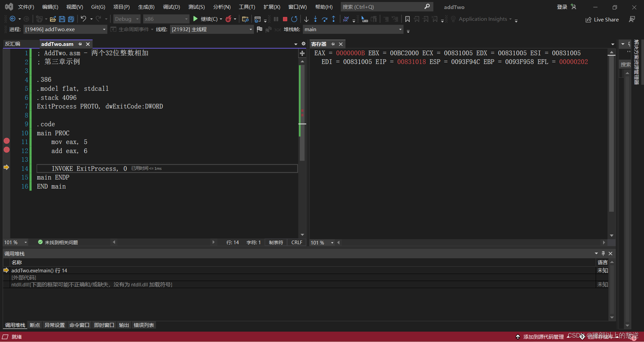Image resolution: width=644 pixels, height=342 pixels.
Task: Pin the 调用堆栈 panel
Action: 603,254
